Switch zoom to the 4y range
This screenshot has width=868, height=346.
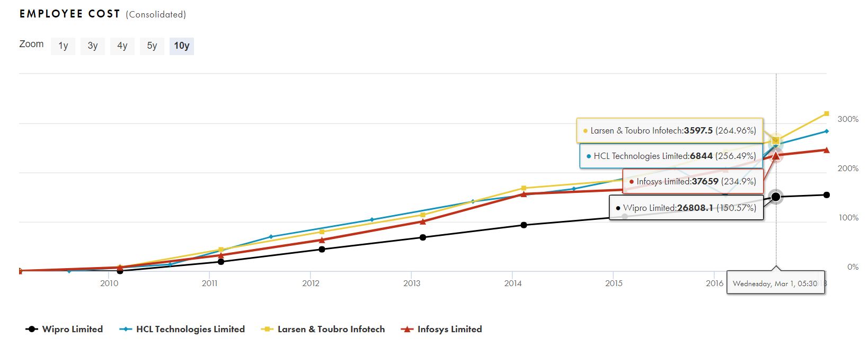[x=122, y=46]
